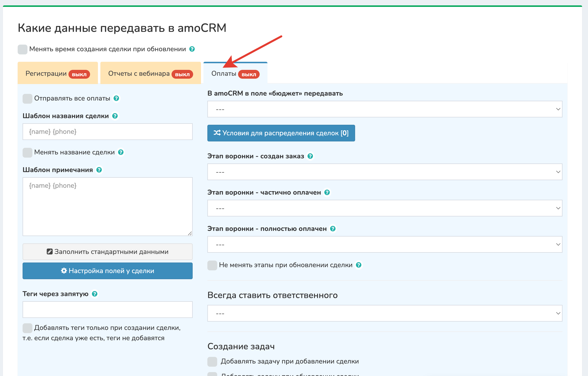Click help icon beside 'полностью оплачен' stage
588x376 pixels.
(333, 229)
